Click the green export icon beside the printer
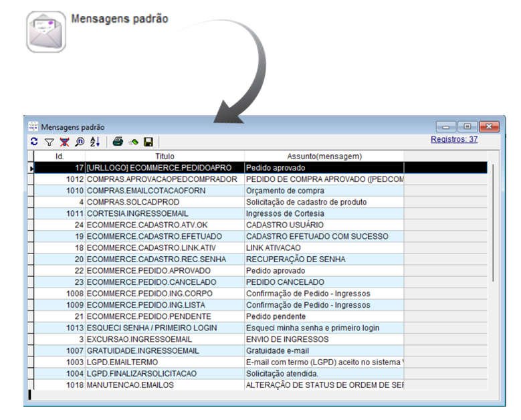The height and width of the screenshot is (420, 521). click(x=133, y=142)
